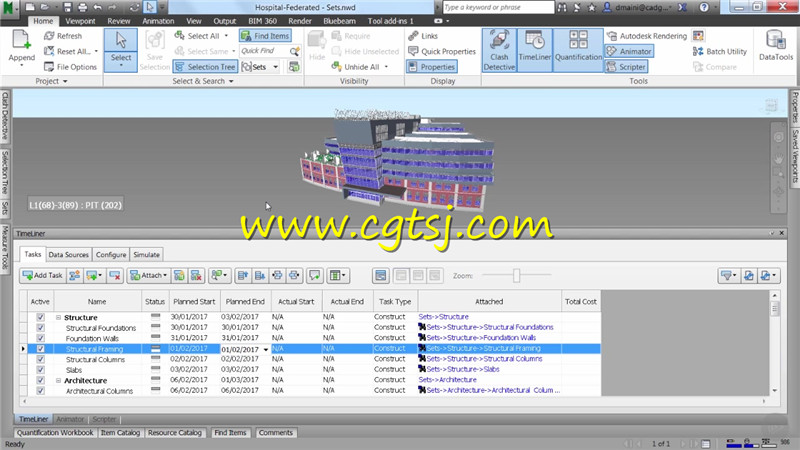Viewport: 800px width, 450px height.
Task: Click the Help question mark icon
Action: [x=704, y=7]
